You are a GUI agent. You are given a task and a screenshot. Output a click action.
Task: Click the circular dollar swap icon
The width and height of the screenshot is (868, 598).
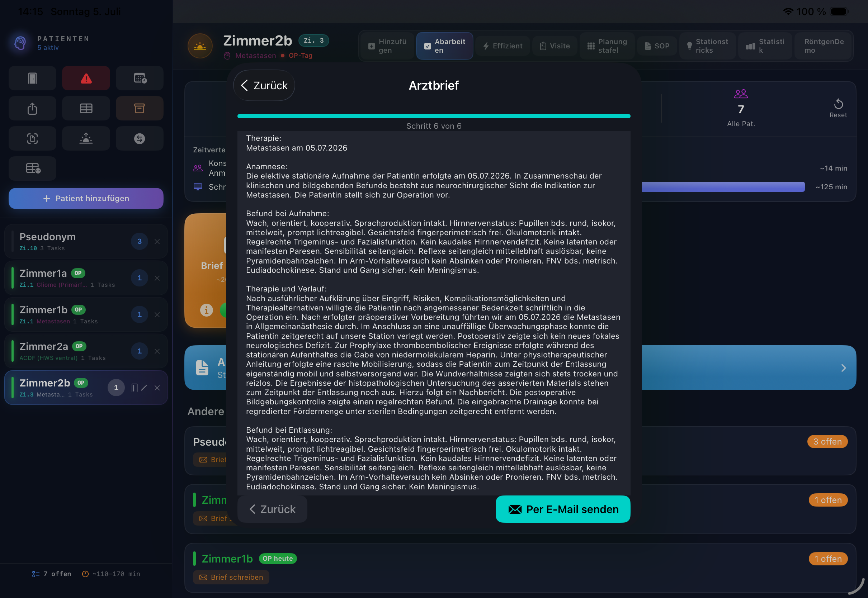pos(140,139)
